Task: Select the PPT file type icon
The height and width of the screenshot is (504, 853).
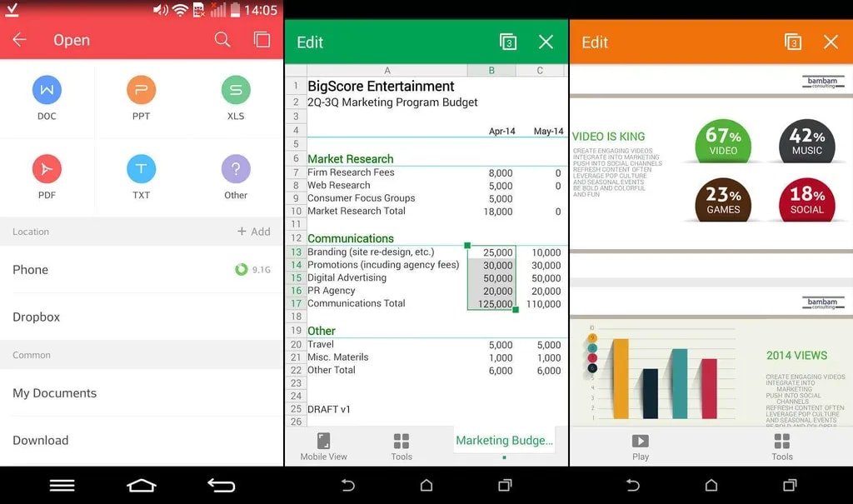Action: point(141,90)
